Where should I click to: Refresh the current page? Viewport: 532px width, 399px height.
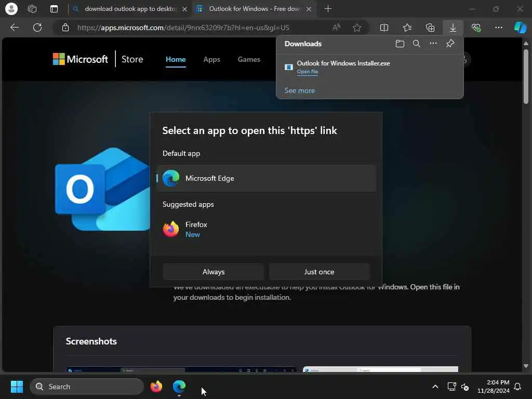click(x=37, y=28)
